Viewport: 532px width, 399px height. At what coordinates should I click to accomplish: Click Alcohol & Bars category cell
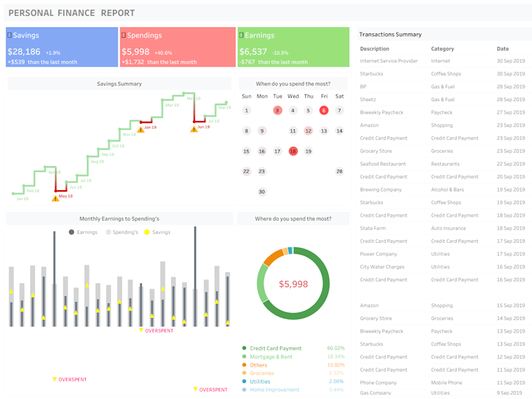(447, 190)
